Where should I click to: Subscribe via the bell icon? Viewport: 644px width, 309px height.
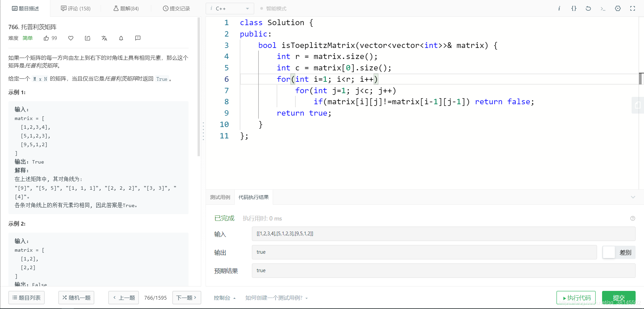pyautogui.click(x=121, y=38)
